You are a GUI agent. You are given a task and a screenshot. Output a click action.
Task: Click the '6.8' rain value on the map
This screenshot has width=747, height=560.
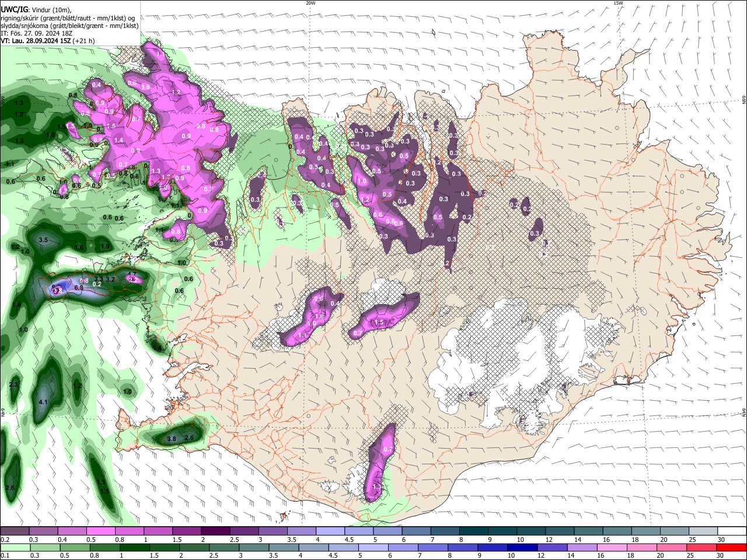79,288
